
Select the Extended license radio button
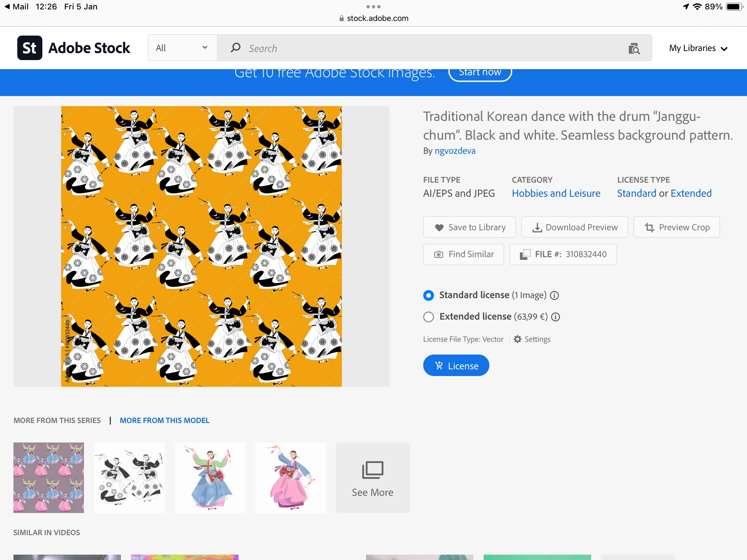click(428, 317)
